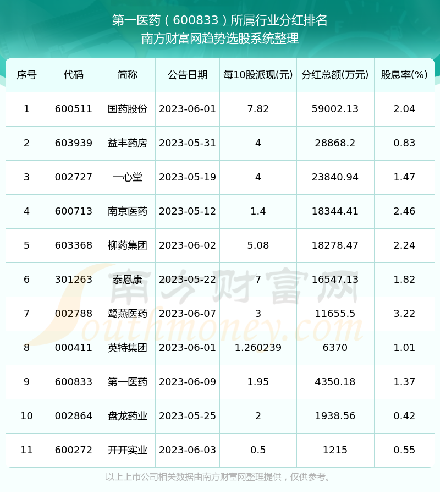Viewport: 440px width, 504px height.
Task: Click the date 2023-06-09
Action: pyautogui.click(x=188, y=381)
